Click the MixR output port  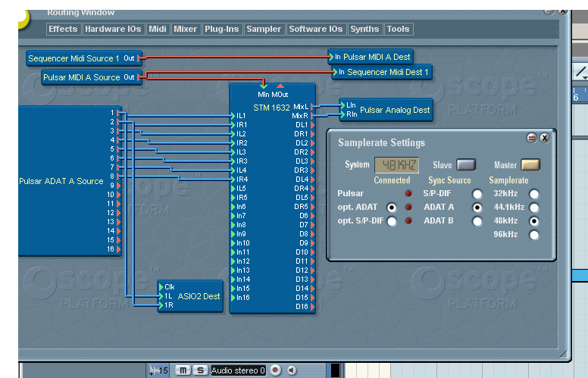pyautogui.click(x=312, y=116)
